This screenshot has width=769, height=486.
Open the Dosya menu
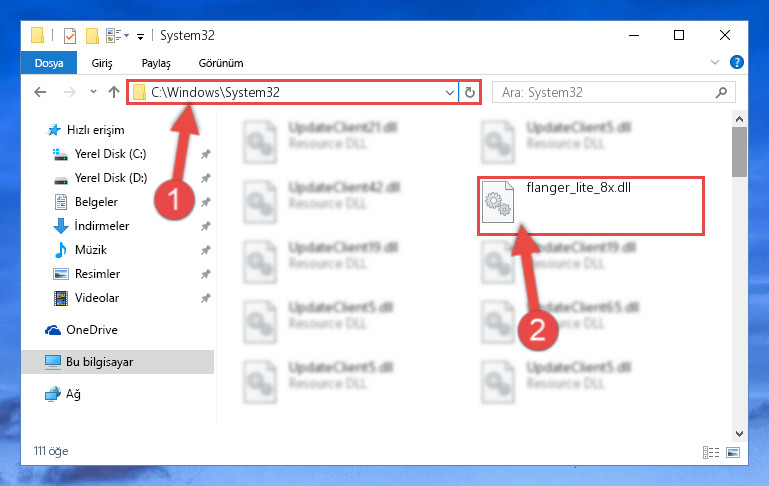(x=49, y=63)
